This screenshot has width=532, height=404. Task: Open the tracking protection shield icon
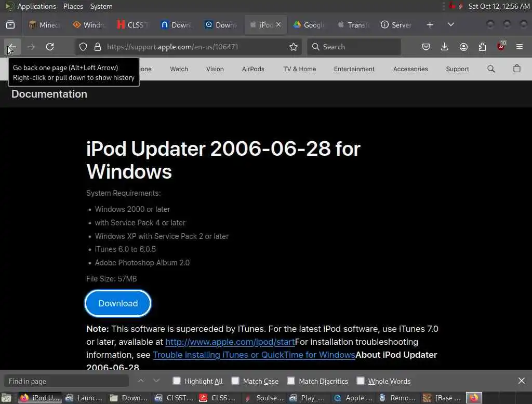83,47
